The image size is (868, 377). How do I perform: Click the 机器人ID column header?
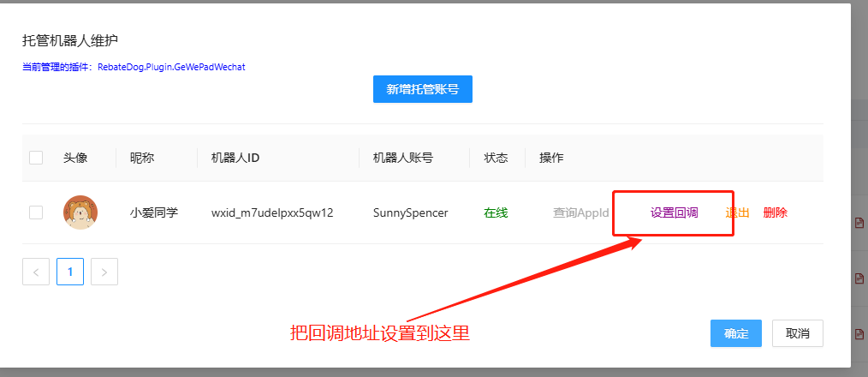click(x=229, y=158)
